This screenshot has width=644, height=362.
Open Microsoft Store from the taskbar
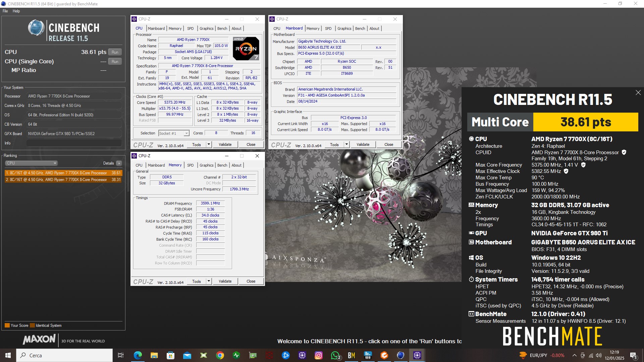[x=170, y=355]
